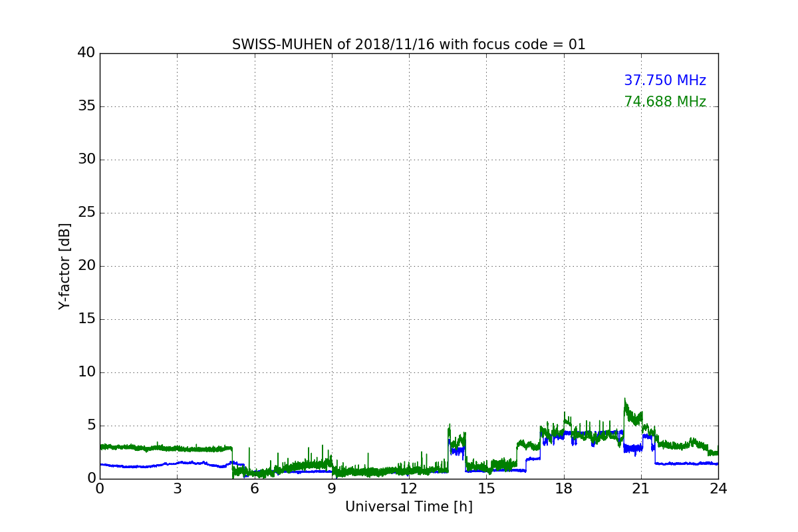This screenshot has height=532, width=798.
Task: Click x-axis tick label '9'
Action: click(x=332, y=489)
